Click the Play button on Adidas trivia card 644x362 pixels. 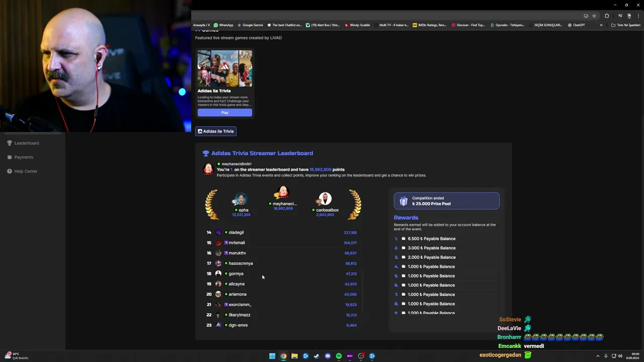pyautogui.click(x=224, y=113)
